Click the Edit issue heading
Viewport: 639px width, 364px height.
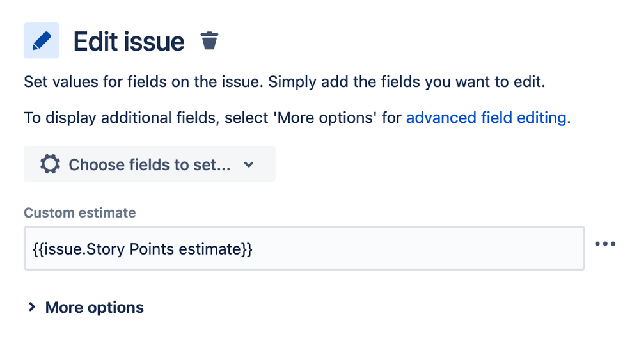pos(129,42)
